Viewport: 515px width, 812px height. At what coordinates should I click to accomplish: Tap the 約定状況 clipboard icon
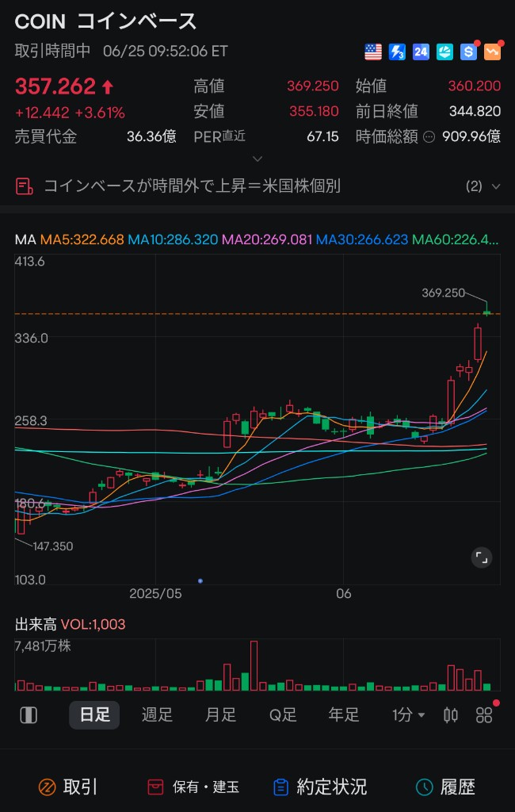(280, 787)
